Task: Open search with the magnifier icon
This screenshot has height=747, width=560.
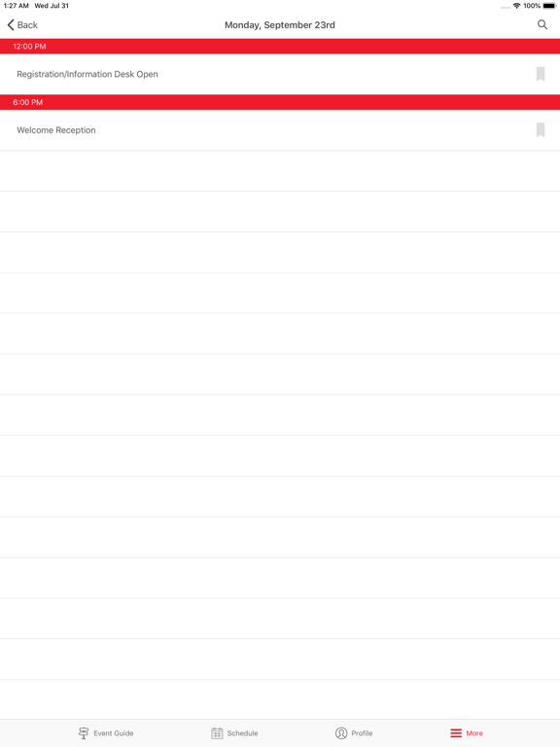Action: 542,24
